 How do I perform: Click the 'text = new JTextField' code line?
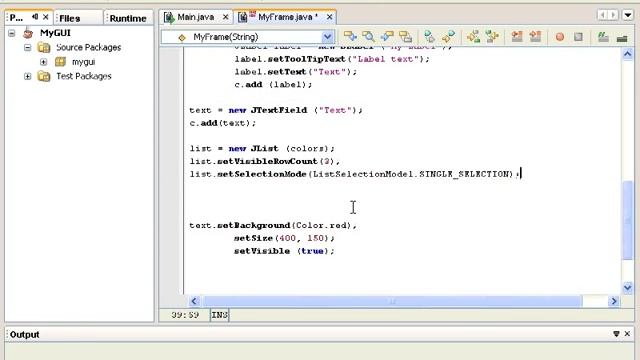(276, 110)
